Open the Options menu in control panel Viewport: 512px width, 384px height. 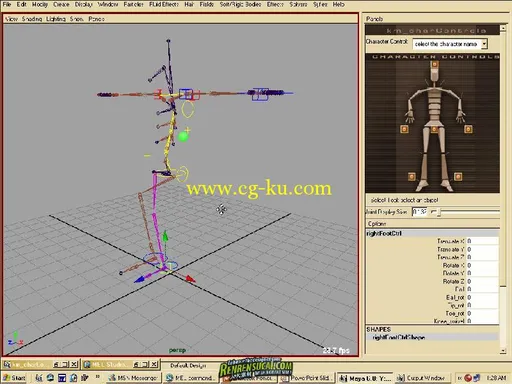(377, 224)
